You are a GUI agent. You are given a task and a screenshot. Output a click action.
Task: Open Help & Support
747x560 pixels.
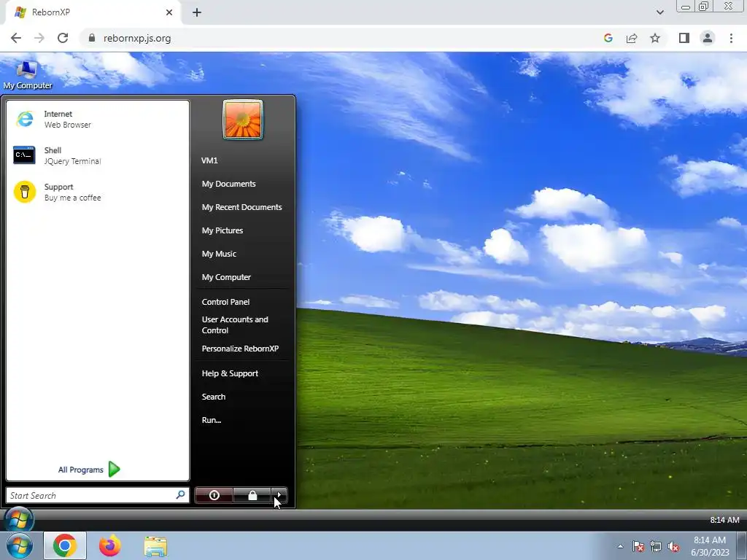pyautogui.click(x=230, y=373)
